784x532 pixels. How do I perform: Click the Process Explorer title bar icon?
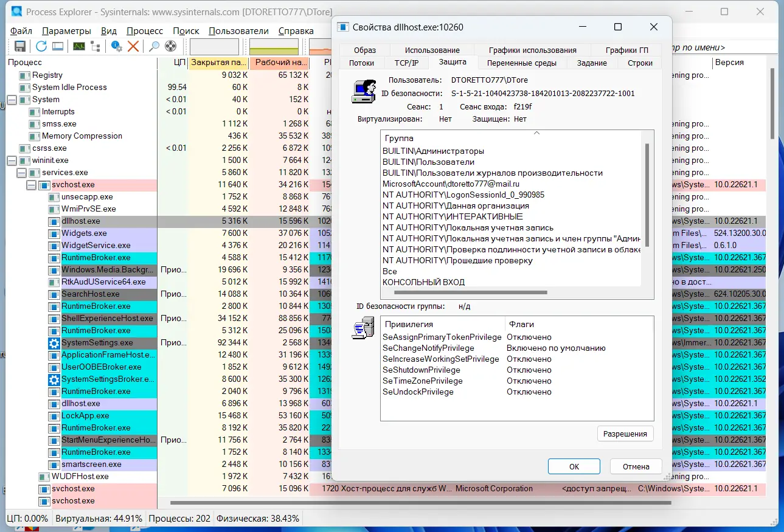[x=17, y=12]
